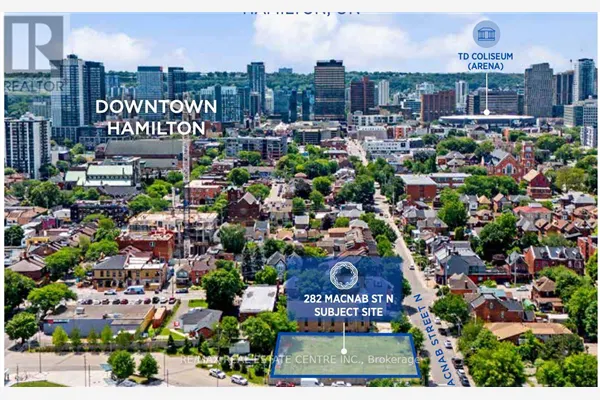The height and width of the screenshot is (400, 600).
Task: Click the "DOWNTOWN HAMILTON" heading text
Action: pyautogui.click(x=156, y=117)
